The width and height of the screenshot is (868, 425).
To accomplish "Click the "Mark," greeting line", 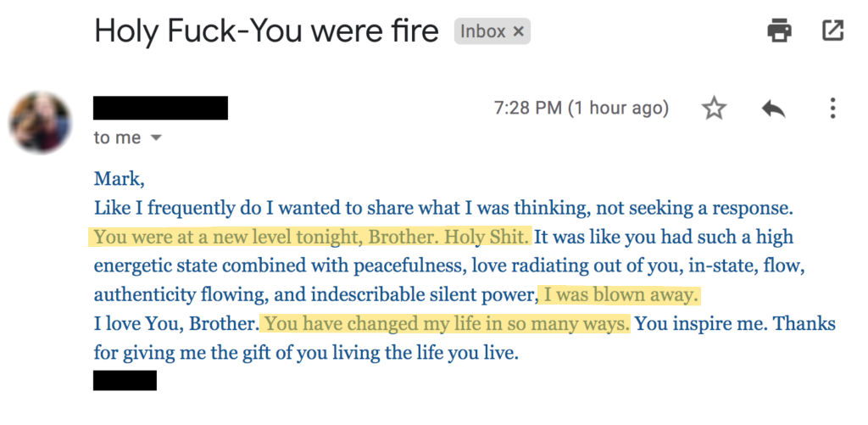I will tap(114, 179).
